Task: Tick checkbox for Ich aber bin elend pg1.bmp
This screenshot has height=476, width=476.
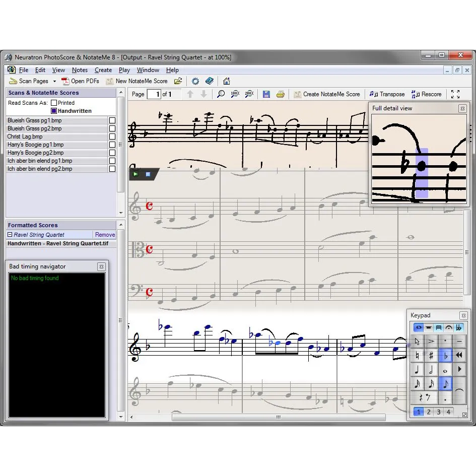Action: pos(112,161)
